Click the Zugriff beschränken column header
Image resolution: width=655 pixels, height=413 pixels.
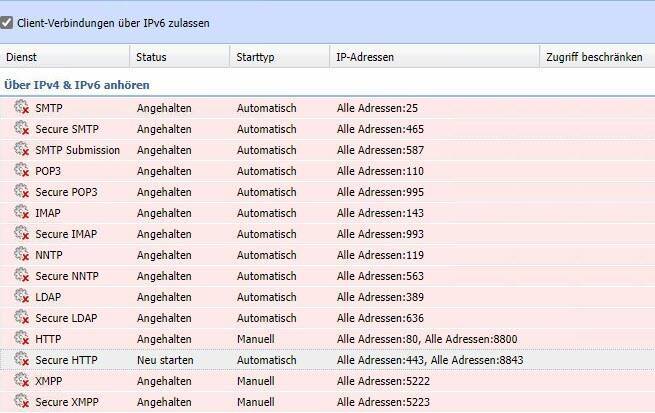[x=594, y=57]
